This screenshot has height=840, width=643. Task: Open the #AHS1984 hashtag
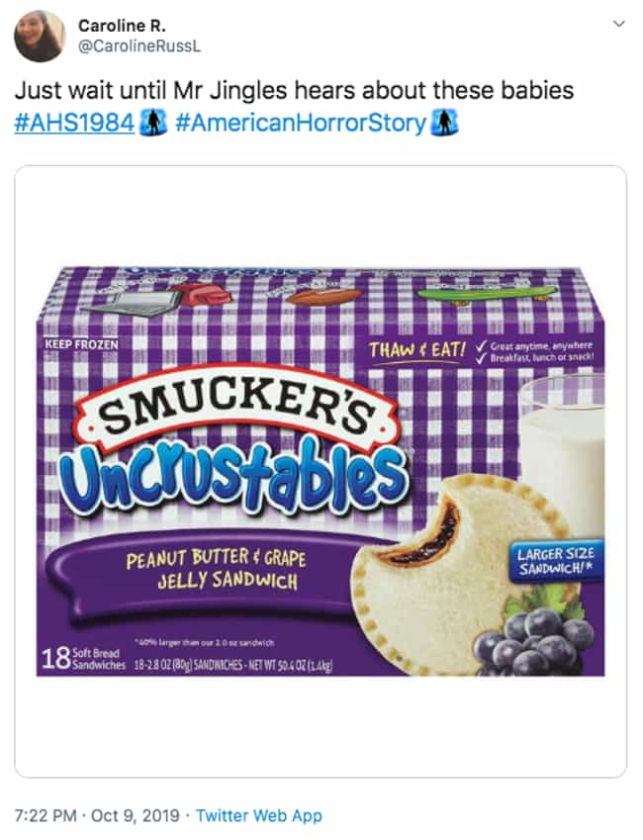74,123
